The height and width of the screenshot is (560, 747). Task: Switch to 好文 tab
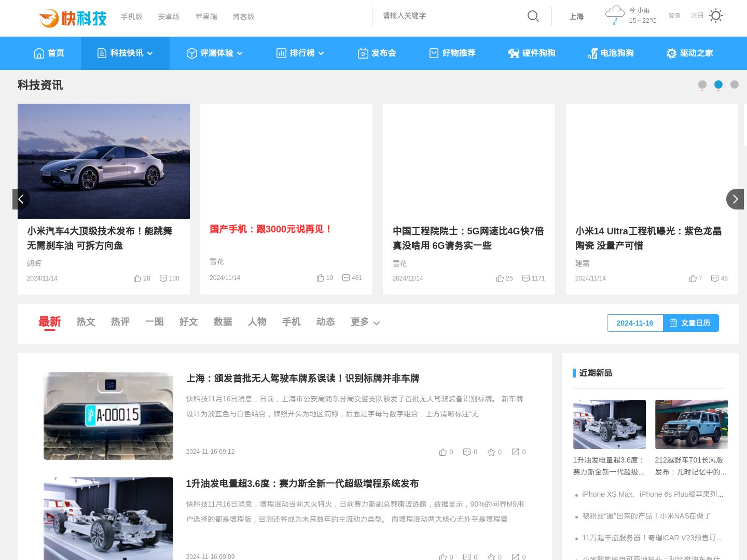point(189,322)
